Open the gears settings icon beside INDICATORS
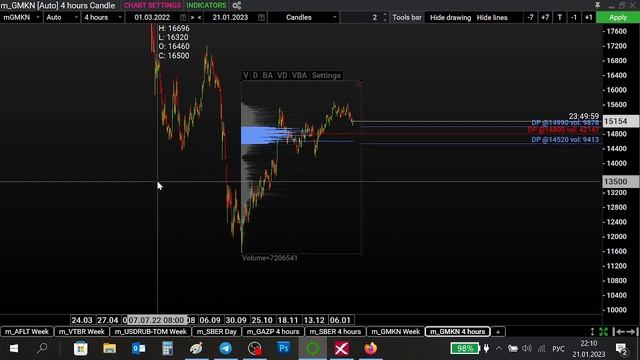The width and height of the screenshot is (640, 360). [x=237, y=5]
